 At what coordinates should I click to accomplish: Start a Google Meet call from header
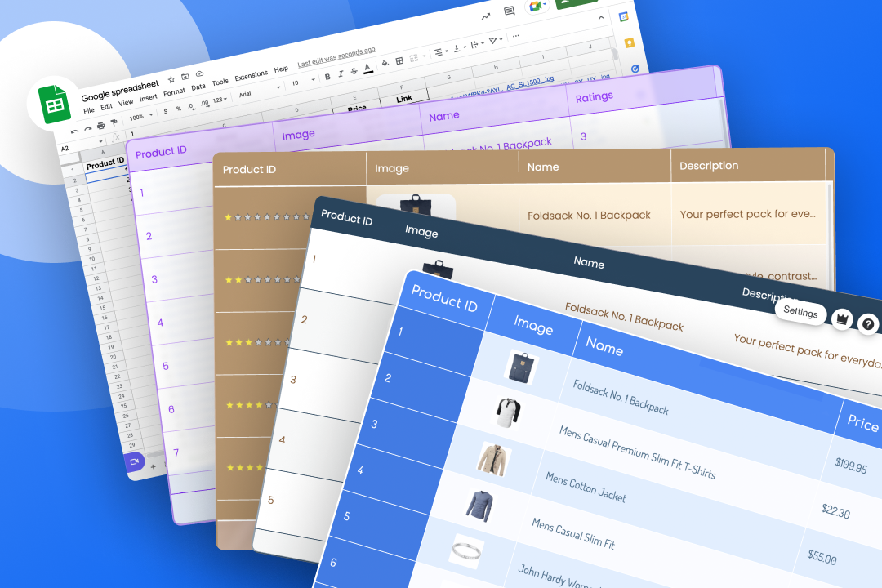(537, 6)
